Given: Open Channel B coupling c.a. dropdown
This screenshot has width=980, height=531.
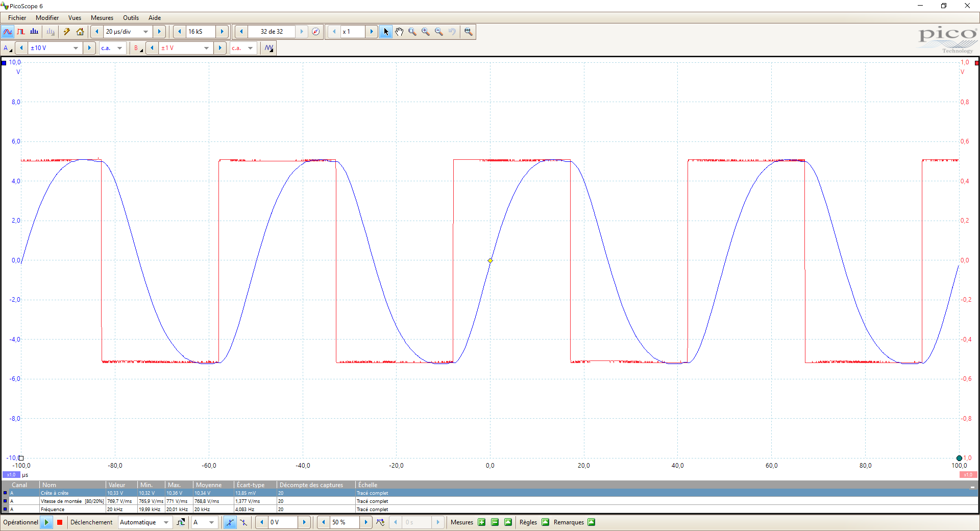Looking at the screenshot, I should pyautogui.click(x=250, y=48).
